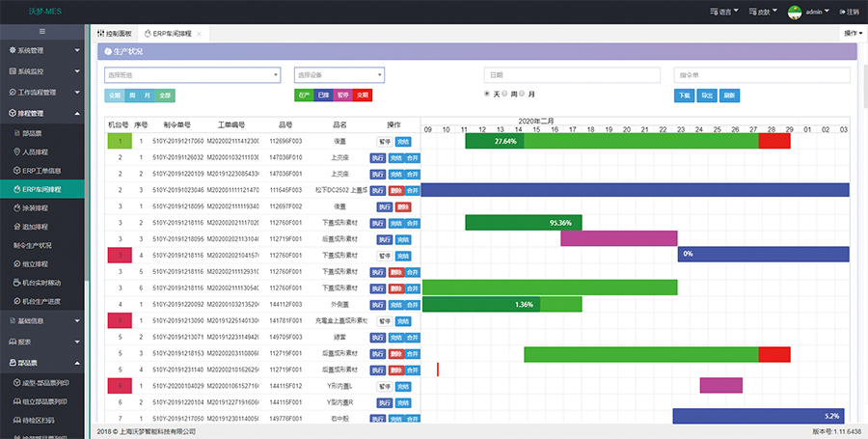Viewport: 868px width, 439px height.
Task: Click the book icon beside 报表
Action: pos(12,342)
